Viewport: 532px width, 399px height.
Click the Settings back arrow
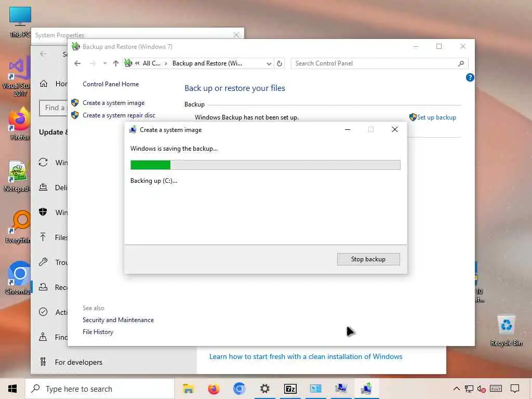43,54
